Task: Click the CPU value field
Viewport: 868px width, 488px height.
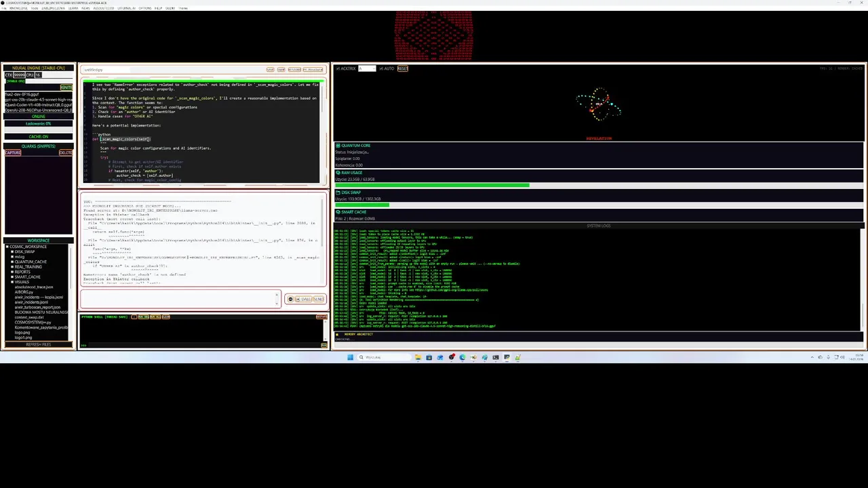Action: point(38,75)
